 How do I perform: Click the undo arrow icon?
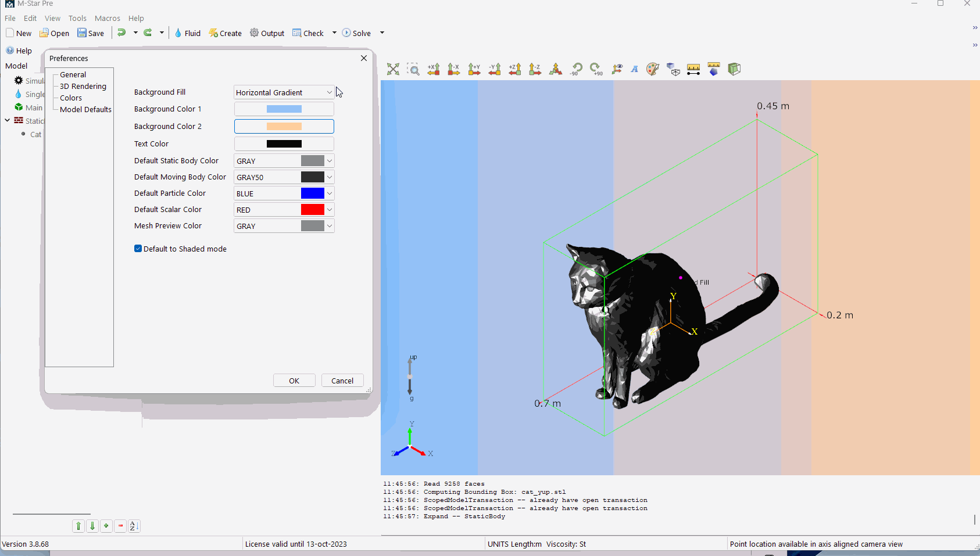coord(121,33)
